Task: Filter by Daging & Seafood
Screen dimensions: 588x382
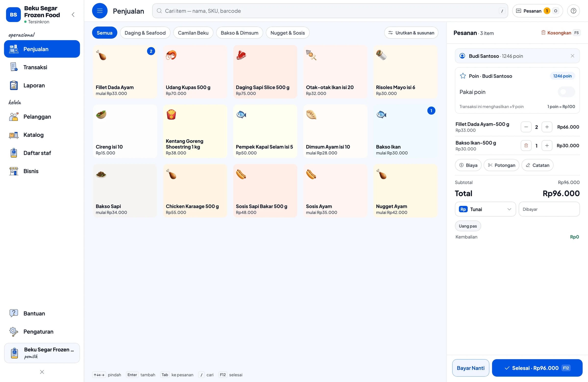Action: (x=145, y=33)
